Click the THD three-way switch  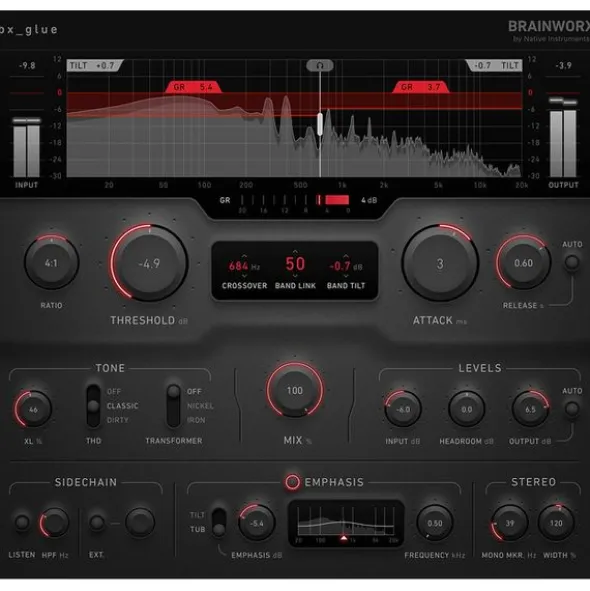coord(93,406)
